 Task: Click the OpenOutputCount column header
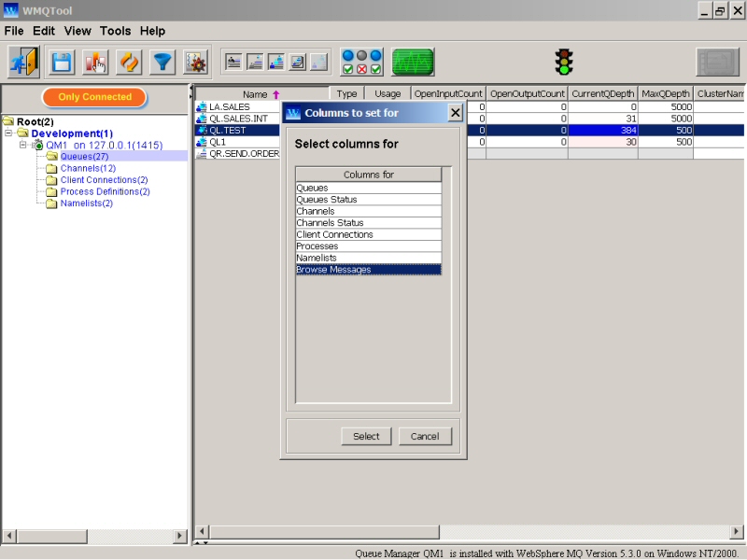(527, 94)
